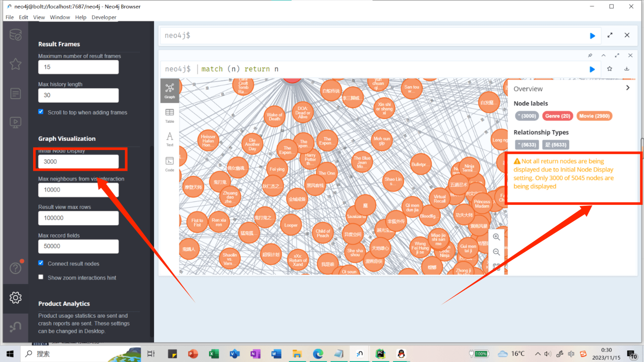
Task: Open the Developer menu
Action: click(x=104, y=17)
